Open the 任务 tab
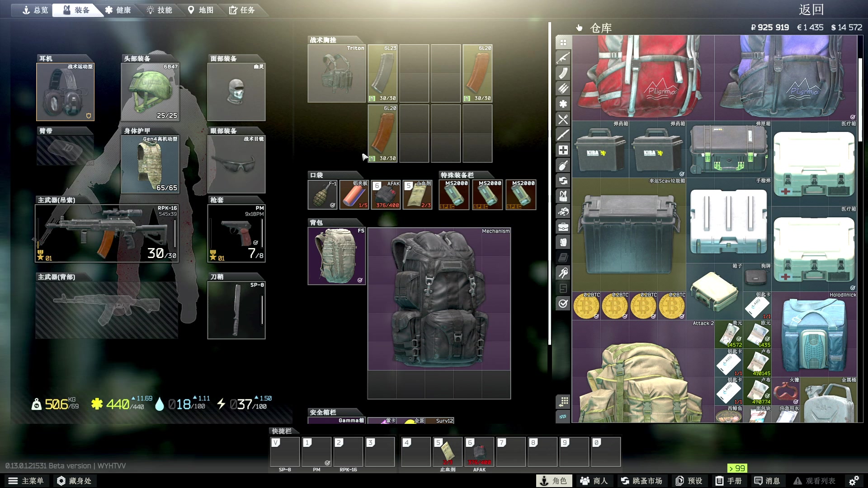 (242, 10)
